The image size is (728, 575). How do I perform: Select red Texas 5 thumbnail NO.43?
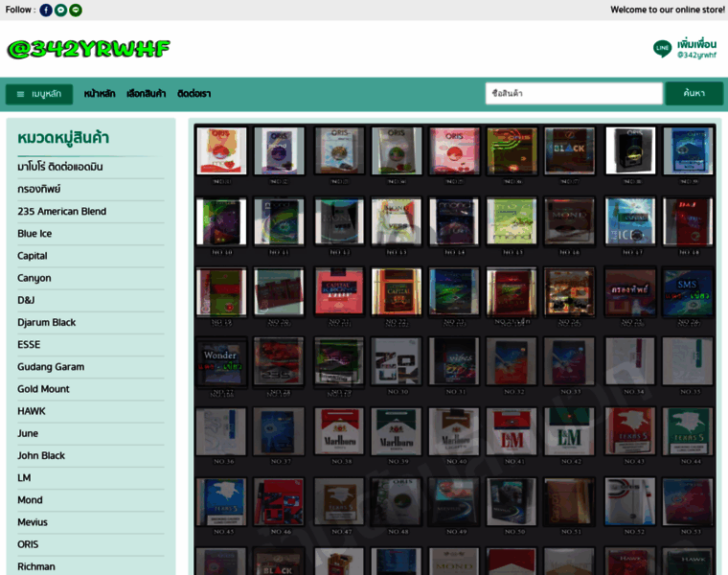pos(630,431)
